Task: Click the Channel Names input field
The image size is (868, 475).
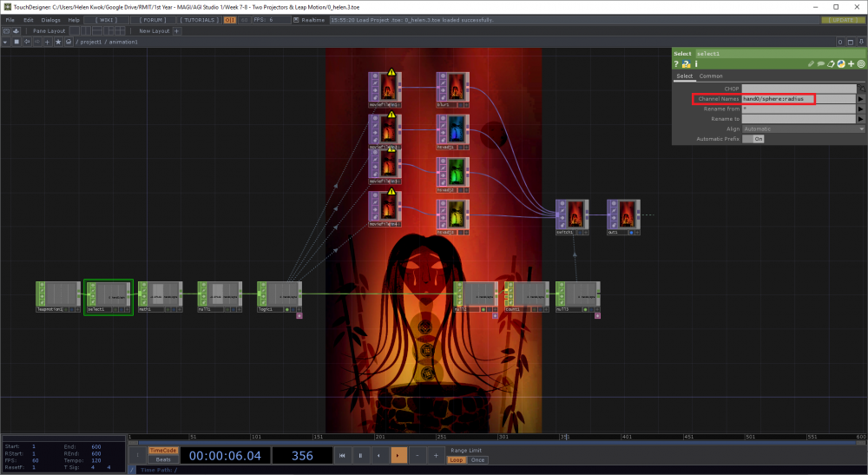Action: (x=799, y=99)
